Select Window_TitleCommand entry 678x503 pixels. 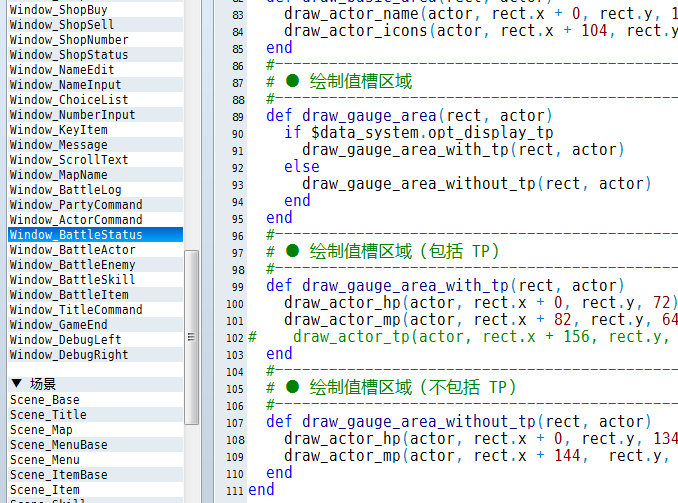click(95, 310)
